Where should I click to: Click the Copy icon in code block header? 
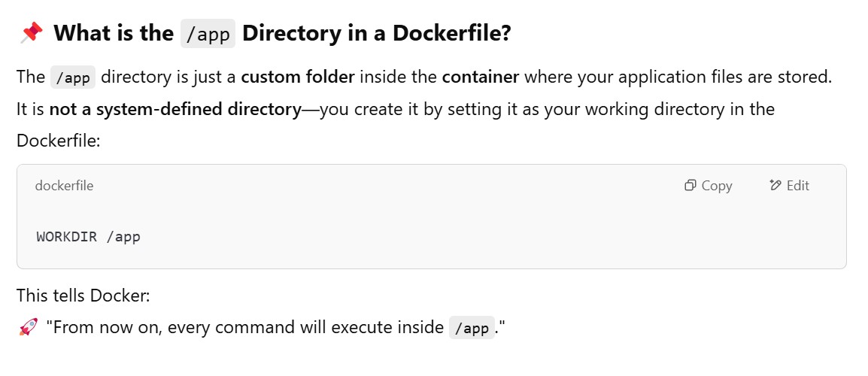point(690,186)
